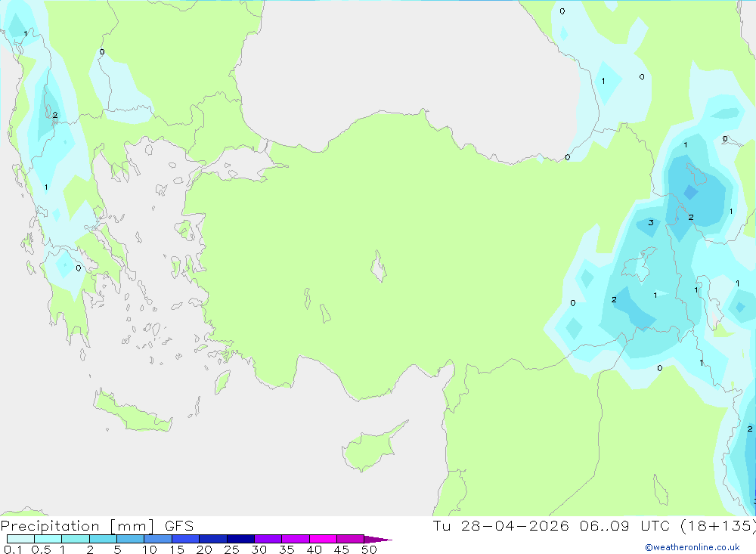Select the 2–5 mm legend color swatch
756x554 pixels.
tap(103, 539)
